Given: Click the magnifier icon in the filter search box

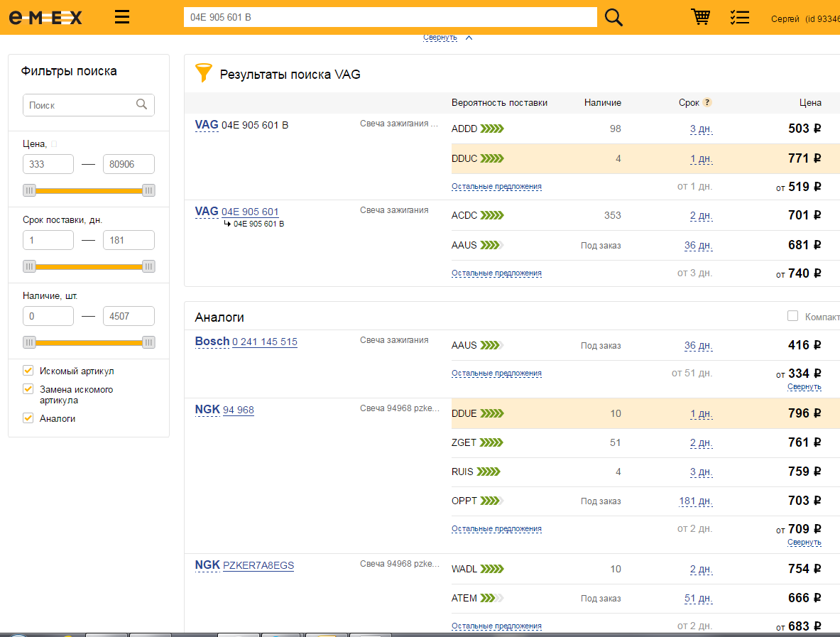Looking at the screenshot, I should 141,104.
